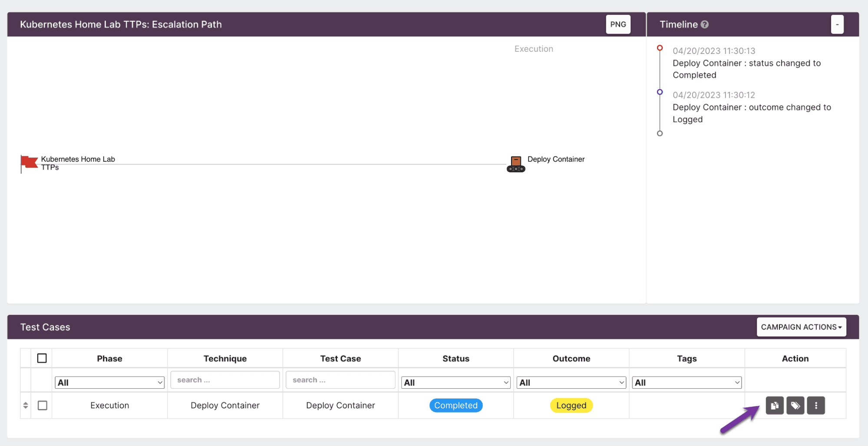Screen dimensions: 868x446
Task: Click the blue Completed status badge
Action: coord(455,405)
